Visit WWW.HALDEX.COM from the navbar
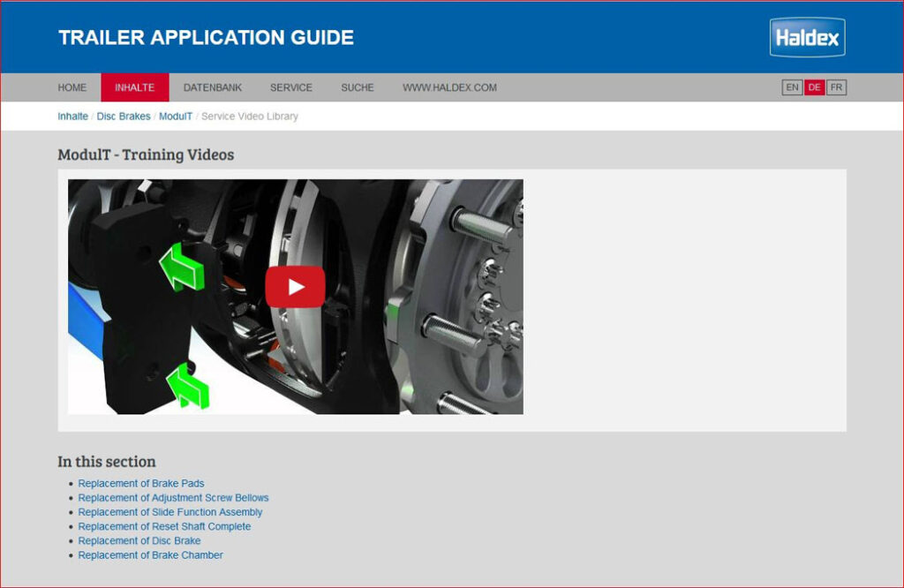Image resolution: width=904 pixels, height=588 pixels. point(449,87)
